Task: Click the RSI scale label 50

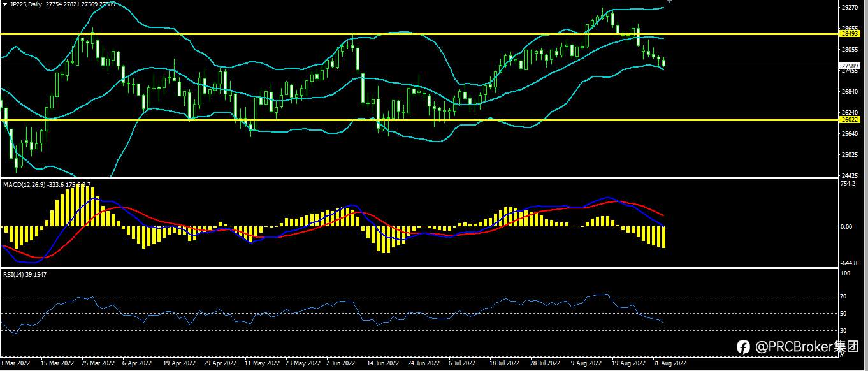Action: (844, 313)
